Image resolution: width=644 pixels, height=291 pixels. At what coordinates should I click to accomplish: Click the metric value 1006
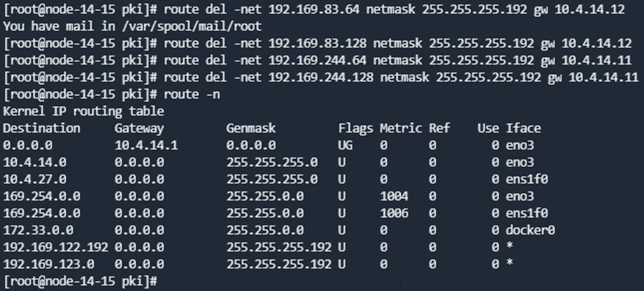394,213
